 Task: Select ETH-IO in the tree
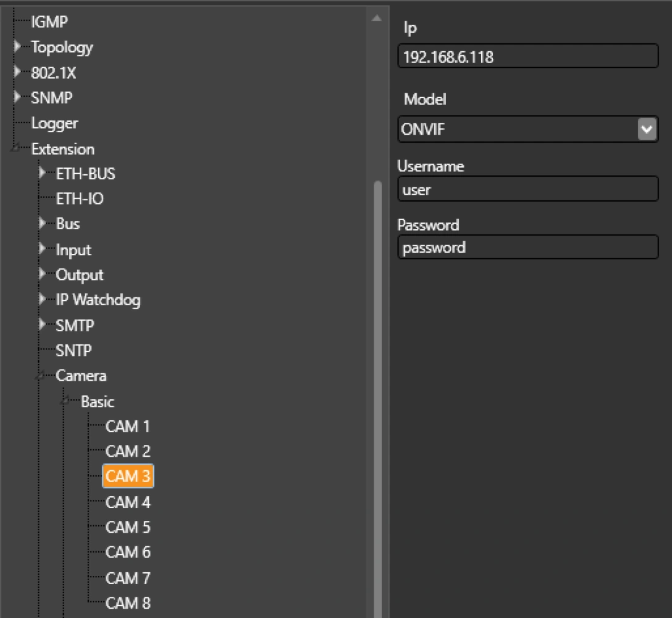pyautogui.click(x=80, y=199)
